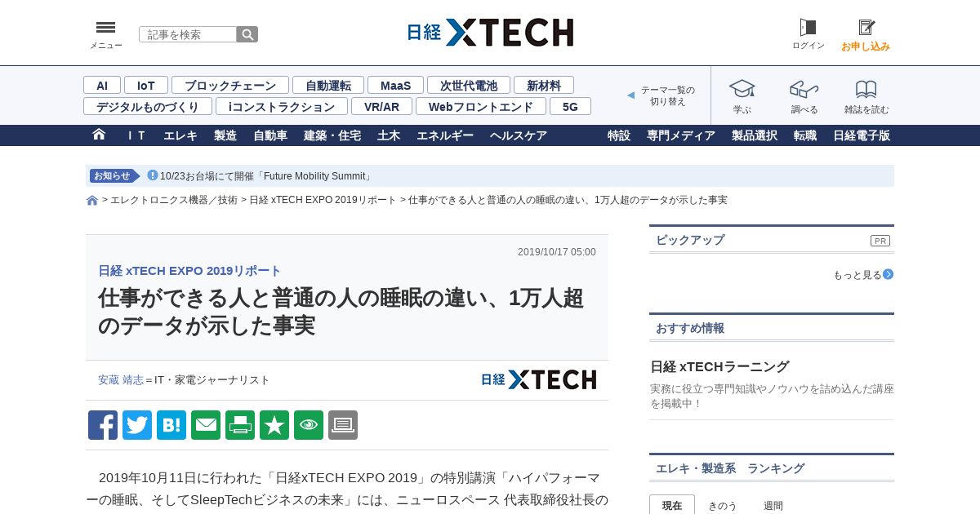
Task: Open the ヘルスケア navigation menu
Action: (519, 135)
